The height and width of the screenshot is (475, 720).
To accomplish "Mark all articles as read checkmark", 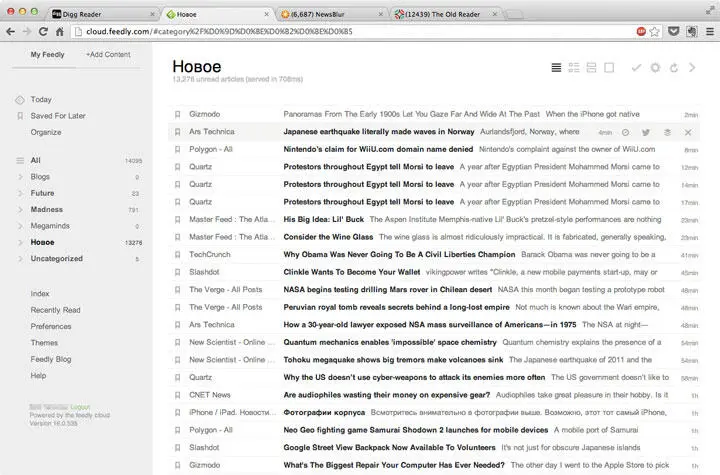I will tap(636, 68).
